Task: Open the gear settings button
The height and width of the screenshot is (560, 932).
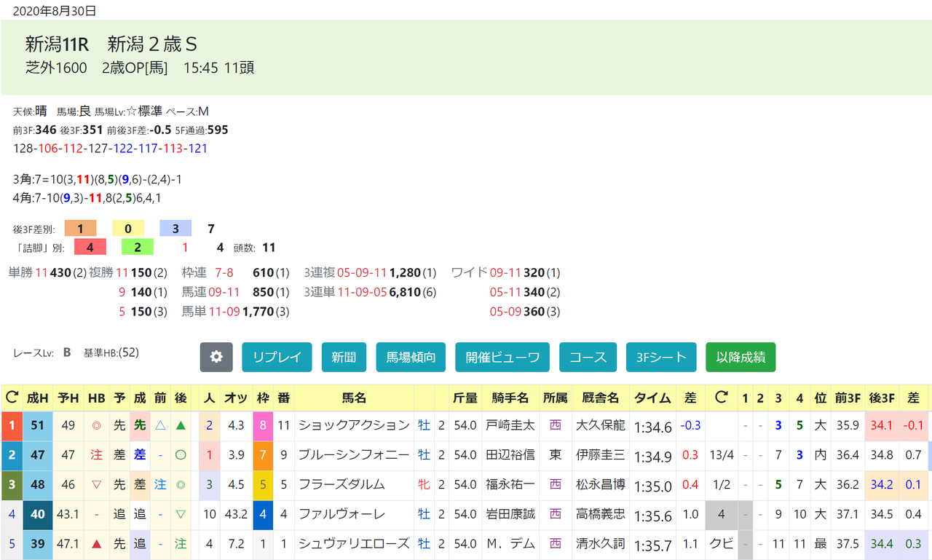Action: (x=216, y=358)
